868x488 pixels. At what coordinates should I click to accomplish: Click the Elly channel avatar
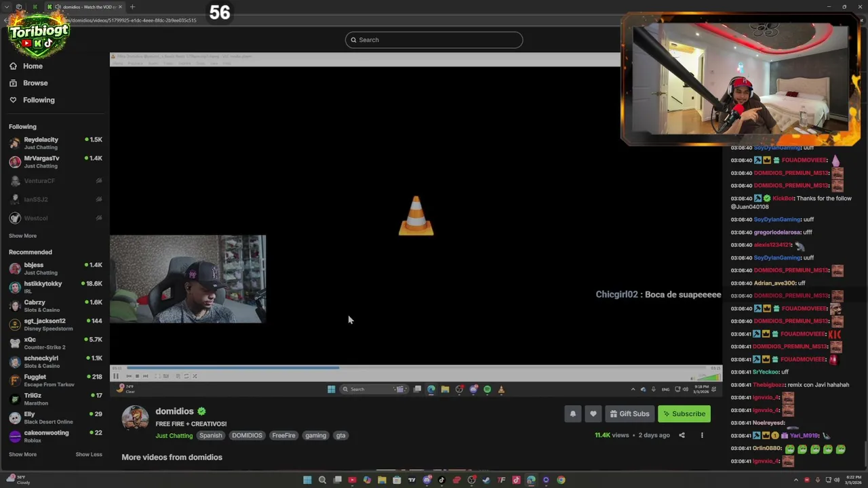(x=15, y=418)
